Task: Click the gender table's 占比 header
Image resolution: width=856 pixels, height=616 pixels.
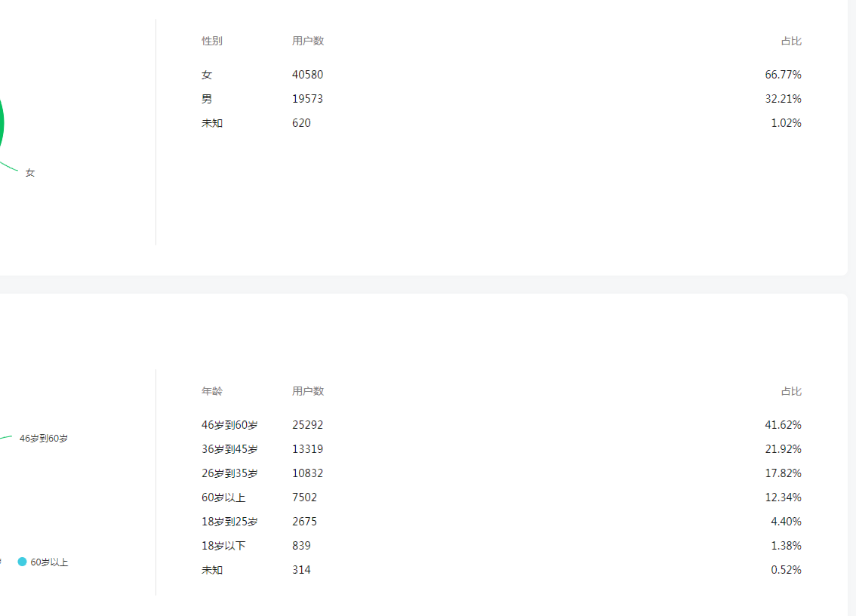Action: tap(791, 41)
